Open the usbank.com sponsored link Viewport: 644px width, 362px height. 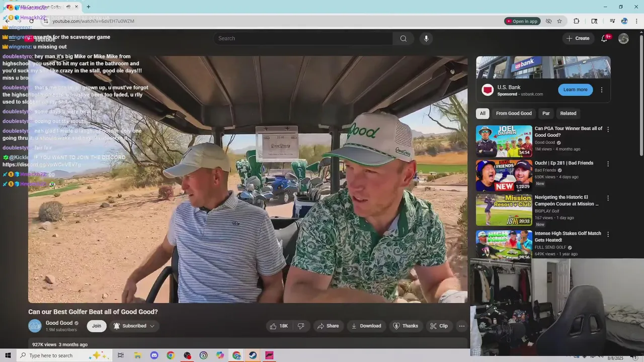532,94
